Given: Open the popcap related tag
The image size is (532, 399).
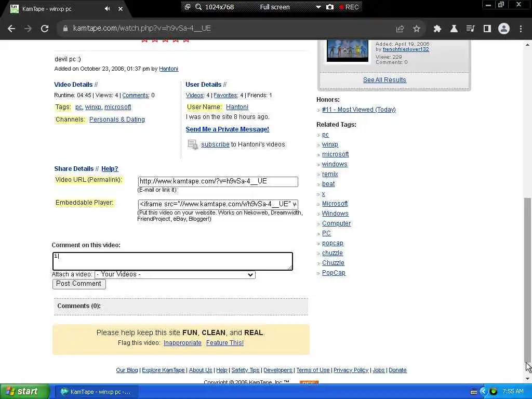Looking at the screenshot, I should 333,243.
